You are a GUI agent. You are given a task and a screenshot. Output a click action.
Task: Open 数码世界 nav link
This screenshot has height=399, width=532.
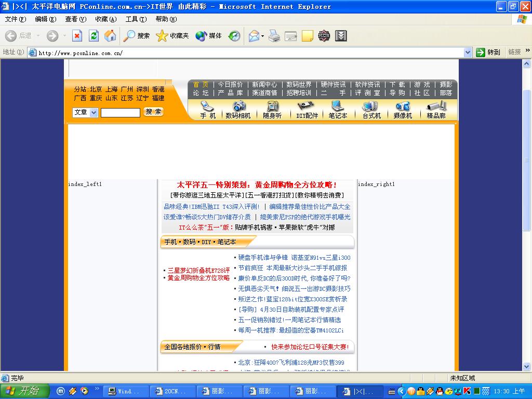[x=299, y=85]
